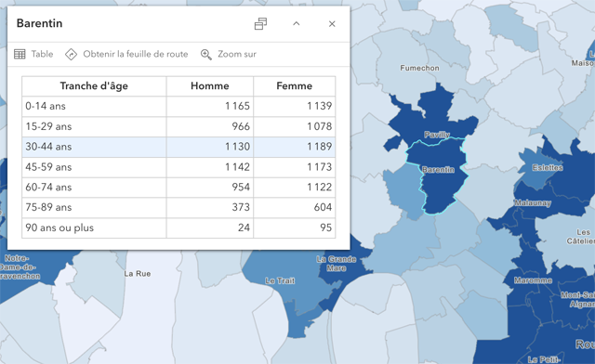The image size is (595, 364).
Task: Click Homme value 1 130
Action: pyautogui.click(x=238, y=147)
